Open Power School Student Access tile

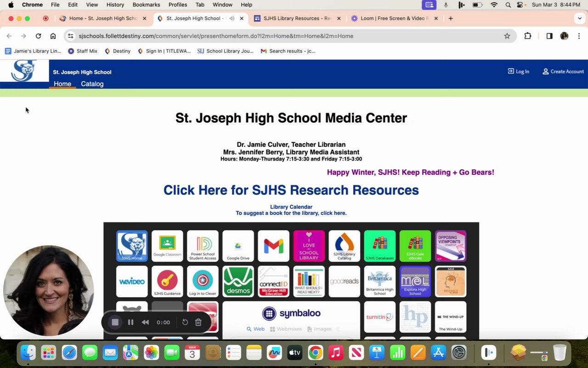point(203,246)
